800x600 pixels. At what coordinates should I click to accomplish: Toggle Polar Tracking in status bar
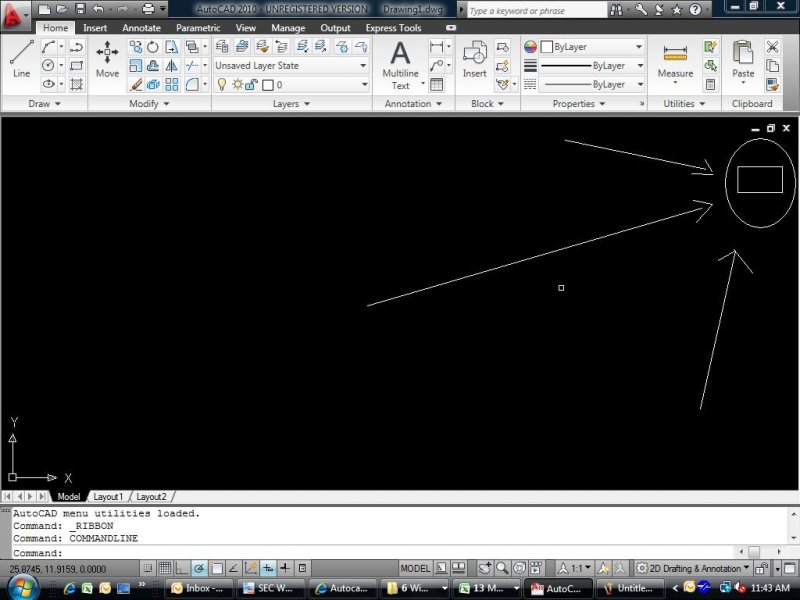pos(199,568)
